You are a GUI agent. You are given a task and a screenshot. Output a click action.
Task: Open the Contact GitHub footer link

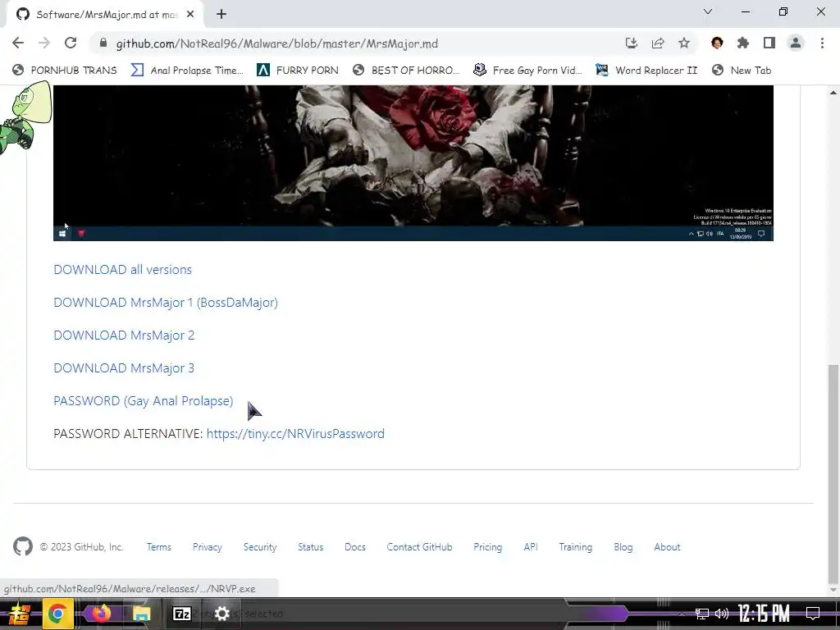419,547
